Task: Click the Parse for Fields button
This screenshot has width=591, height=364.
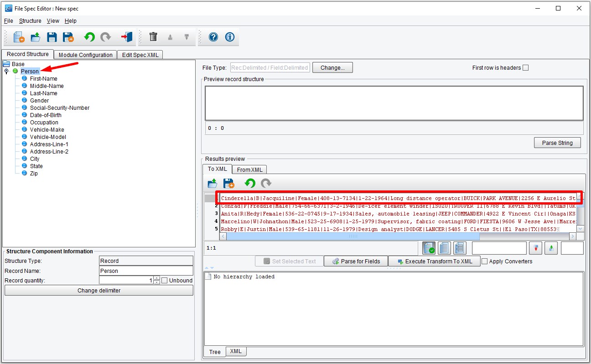Action: (356, 261)
